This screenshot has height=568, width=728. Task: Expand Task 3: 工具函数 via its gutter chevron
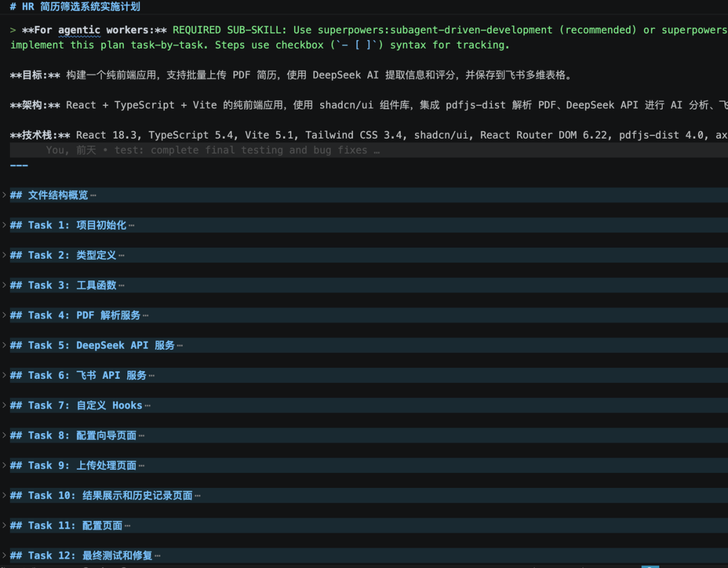point(4,285)
